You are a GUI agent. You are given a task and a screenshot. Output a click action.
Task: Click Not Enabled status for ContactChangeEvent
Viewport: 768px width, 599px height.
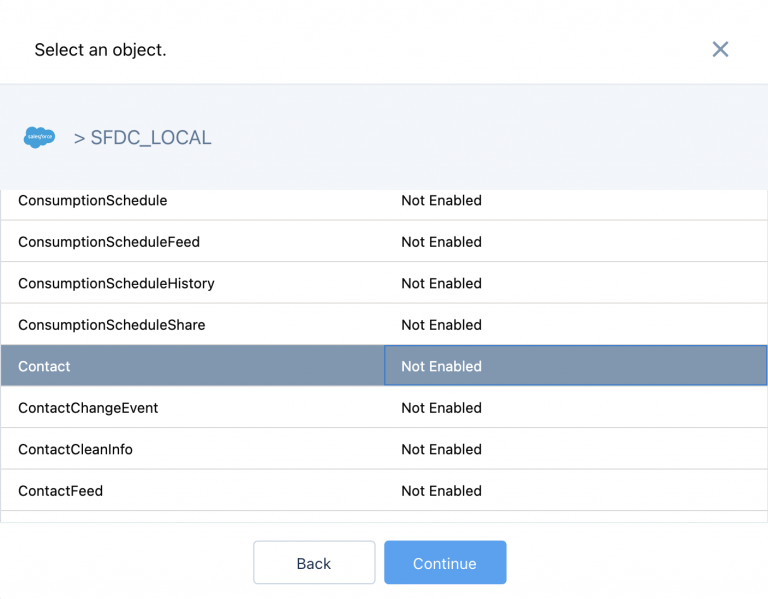pyautogui.click(x=441, y=408)
